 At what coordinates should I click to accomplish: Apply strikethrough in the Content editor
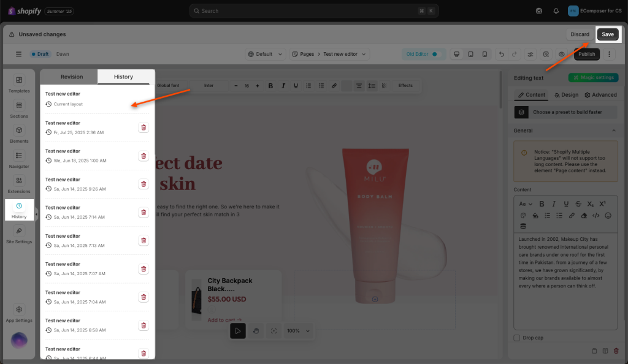[x=578, y=204]
